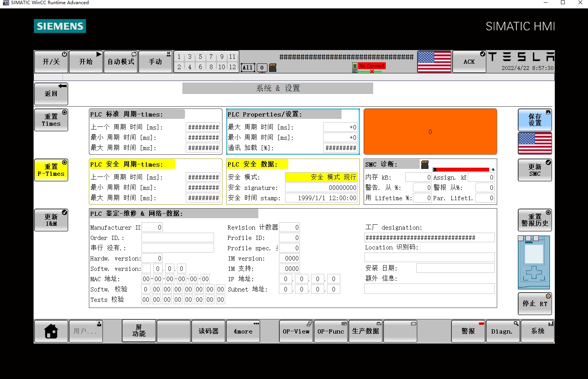Click the yellow 重置 F-Times button
588x379 pixels.
[51, 170]
